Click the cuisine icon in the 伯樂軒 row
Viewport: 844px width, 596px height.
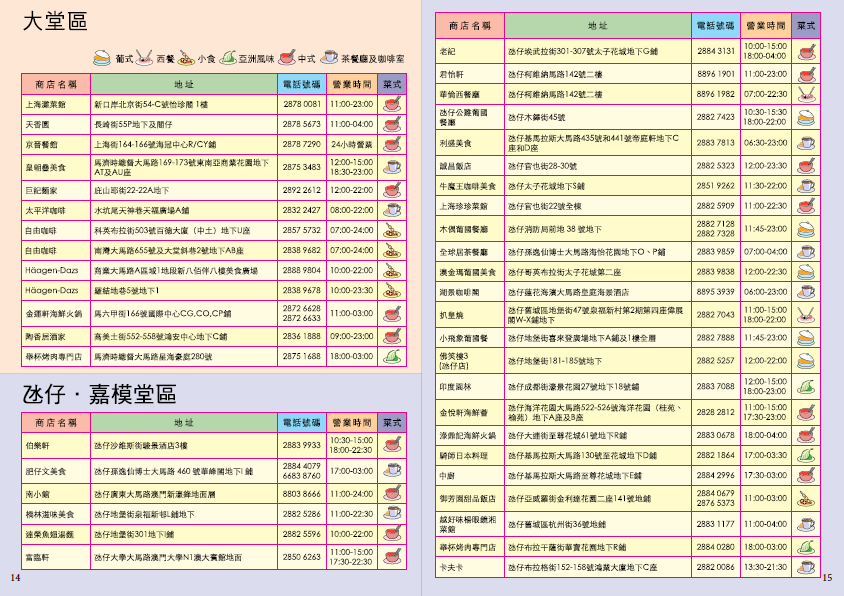tap(392, 445)
